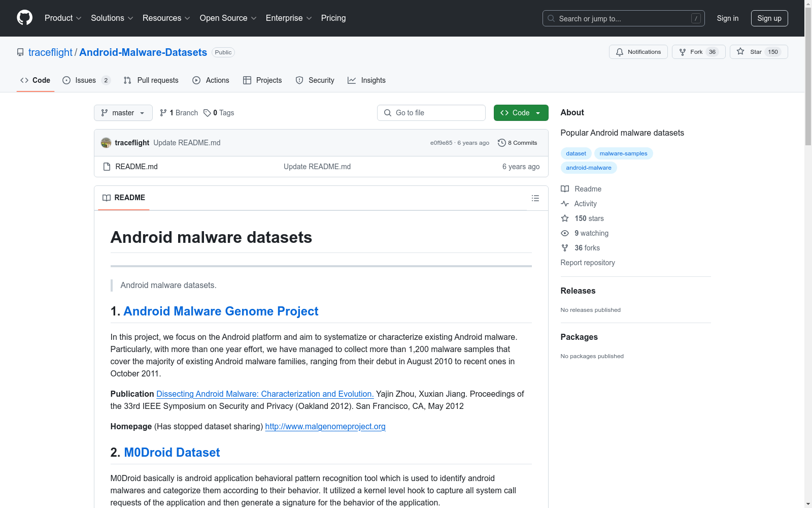This screenshot has height=508, width=812.
Task: Click the Update README.md commit message beside traceflight
Action: (x=187, y=143)
